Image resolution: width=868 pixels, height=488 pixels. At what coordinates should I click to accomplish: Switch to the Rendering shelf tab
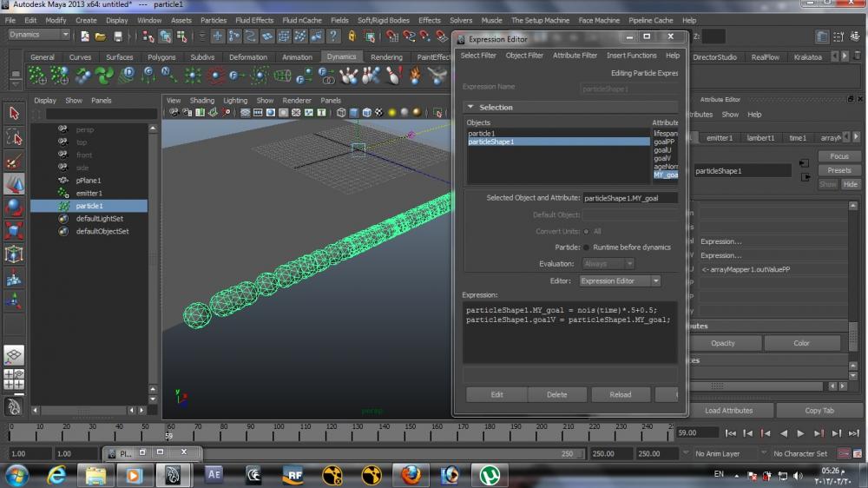[386, 57]
